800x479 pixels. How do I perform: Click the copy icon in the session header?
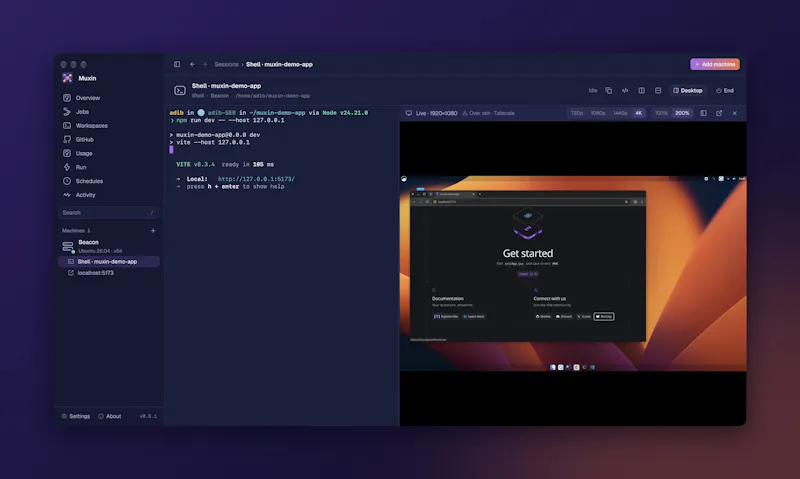click(609, 90)
